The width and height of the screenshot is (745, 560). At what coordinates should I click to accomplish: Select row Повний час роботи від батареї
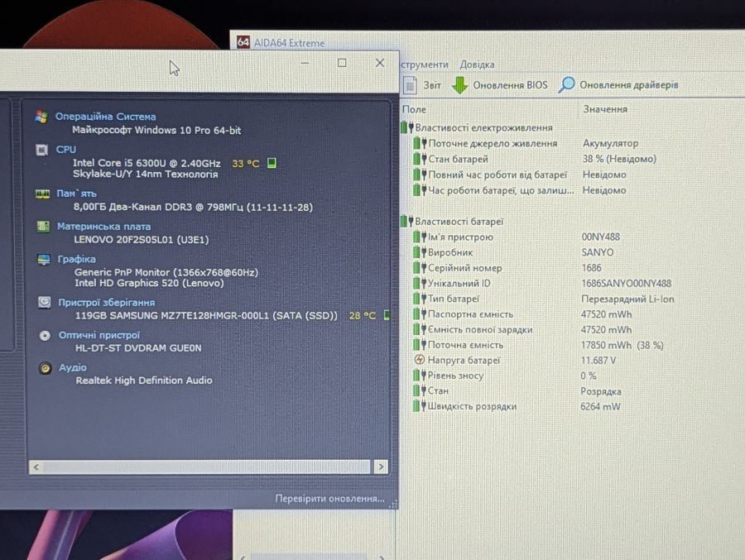pyautogui.click(x=519, y=175)
